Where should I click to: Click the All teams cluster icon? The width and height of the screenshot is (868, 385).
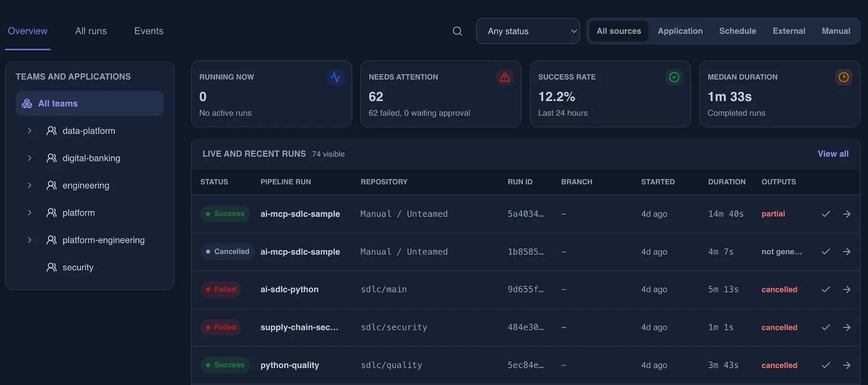[x=27, y=104]
